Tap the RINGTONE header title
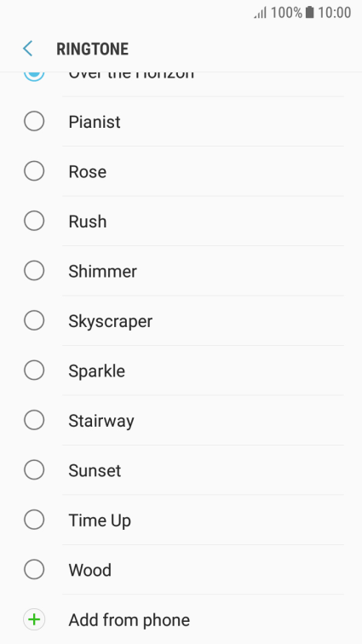Image resolution: width=362 pixels, height=644 pixels. click(x=93, y=49)
